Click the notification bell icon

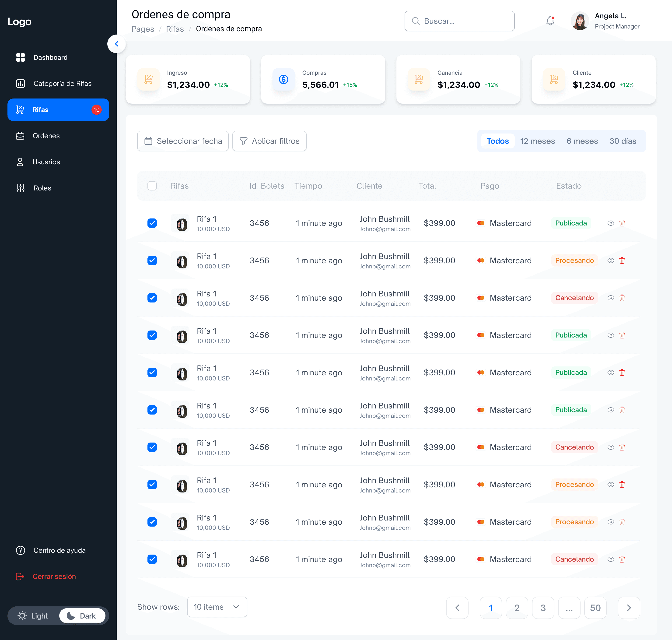(x=550, y=21)
